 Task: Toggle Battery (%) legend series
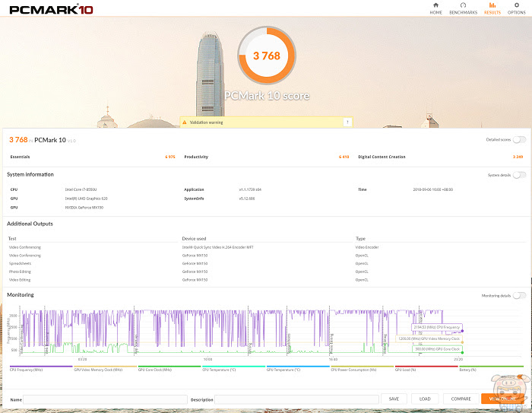click(491, 369)
